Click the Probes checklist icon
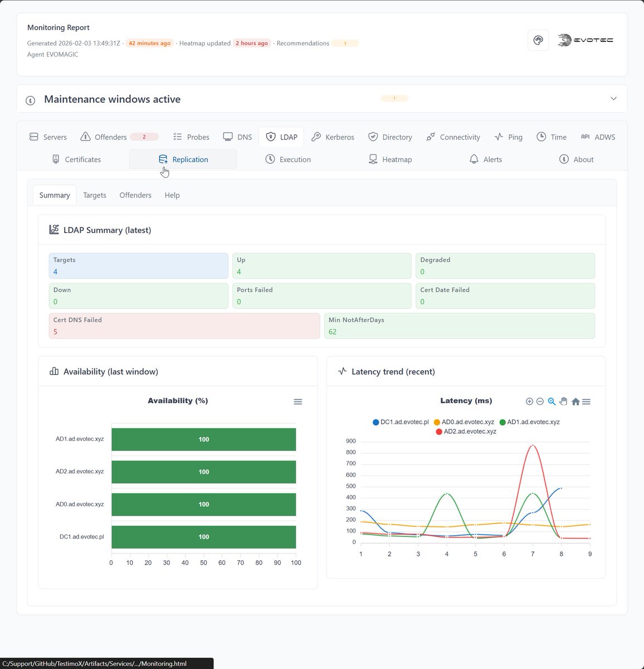This screenshot has height=669, width=644. [178, 137]
